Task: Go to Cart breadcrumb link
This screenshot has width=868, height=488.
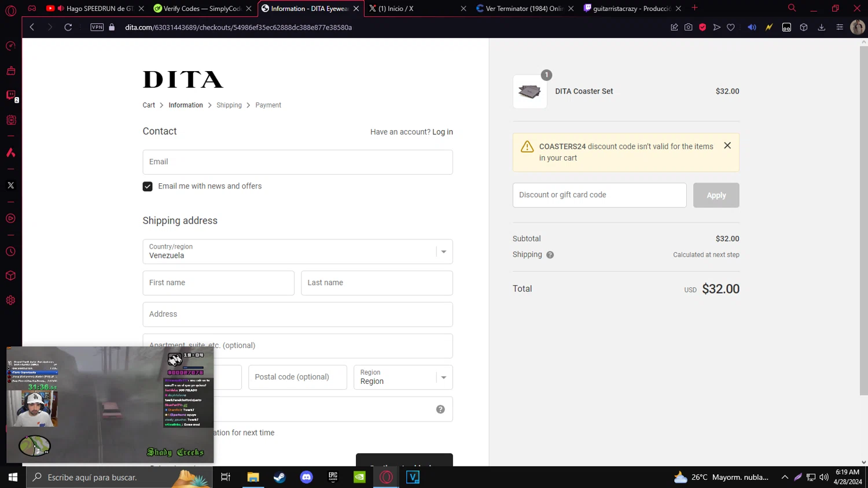Action: click(149, 105)
